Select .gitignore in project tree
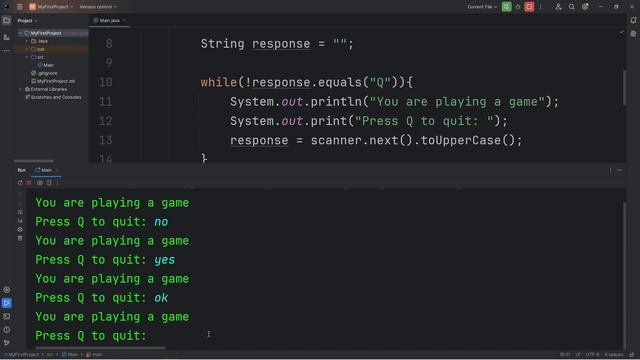The height and width of the screenshot is (360, 640). coord(44,73)
